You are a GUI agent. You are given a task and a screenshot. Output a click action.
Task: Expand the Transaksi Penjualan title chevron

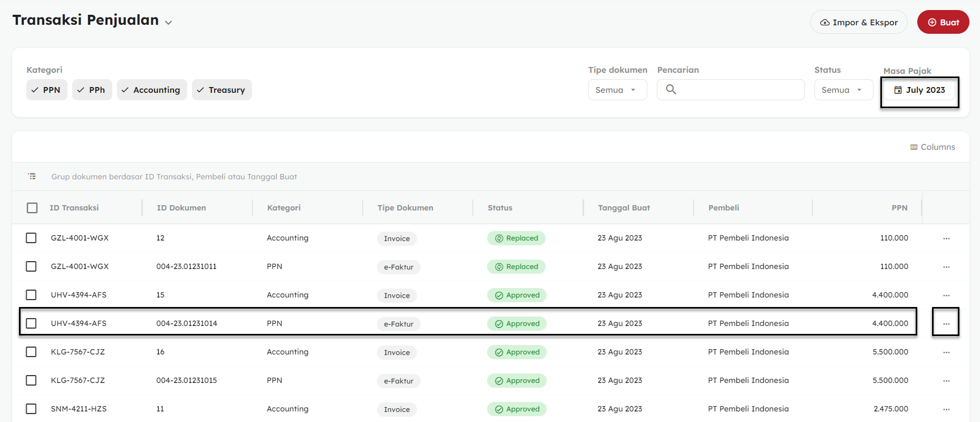[168, 23]
